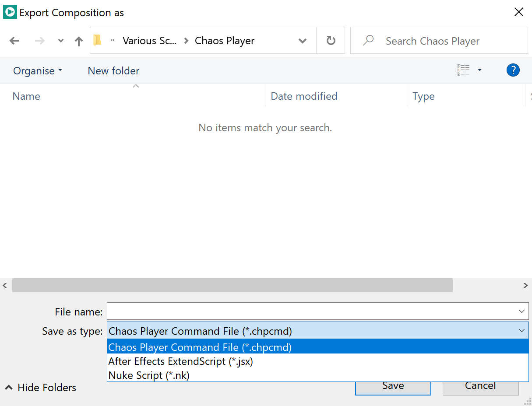Go back to the previous folder
Image resolution: width=532 pixels, height=406 pixels.
tap(14, 41)
